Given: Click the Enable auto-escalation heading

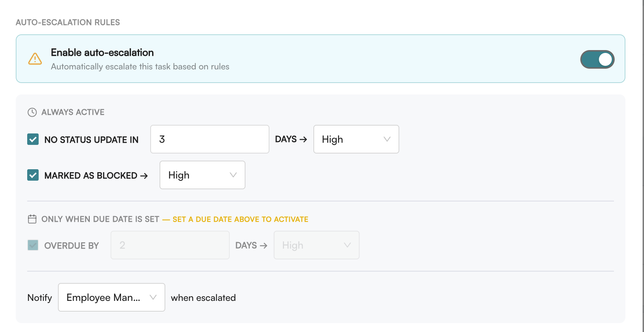Looking at the screenshot, I should click(x=102, y=53).
